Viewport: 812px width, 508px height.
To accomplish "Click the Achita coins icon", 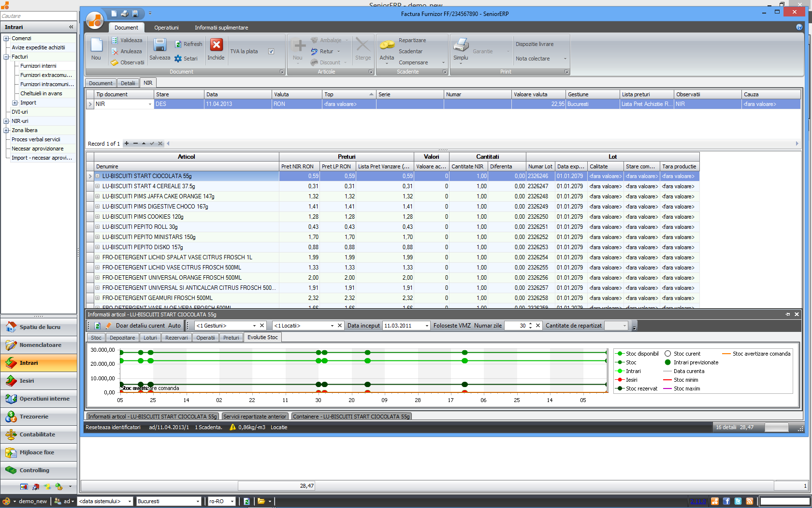I will tap(387, 45).
